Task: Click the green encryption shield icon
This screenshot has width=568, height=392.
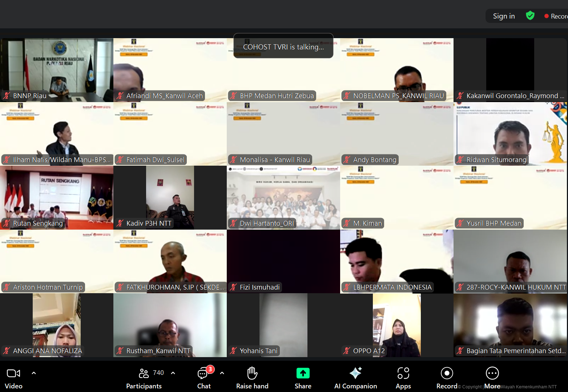Action: pos(530,16)
